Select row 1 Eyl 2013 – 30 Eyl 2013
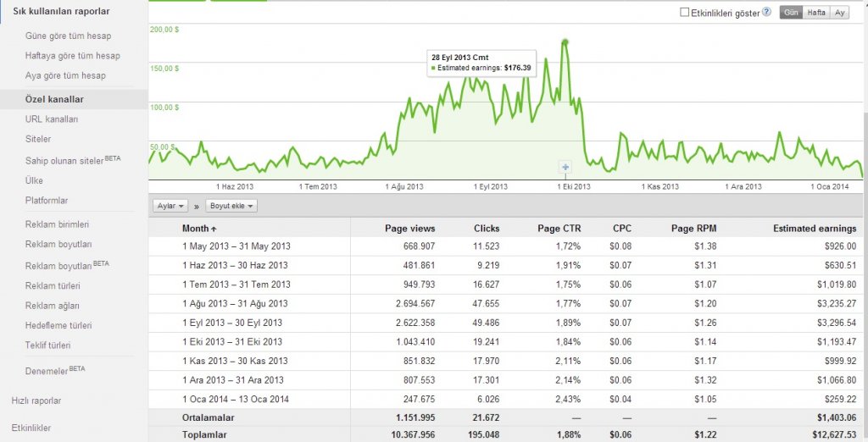The image size is (868, 442). [508, 323]
